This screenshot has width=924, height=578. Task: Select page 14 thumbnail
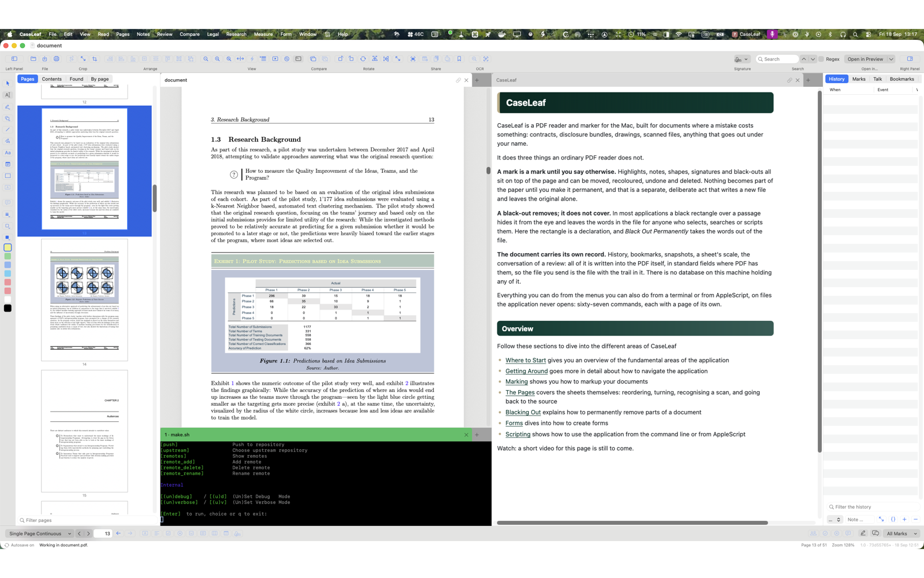[x=84, y=300]
